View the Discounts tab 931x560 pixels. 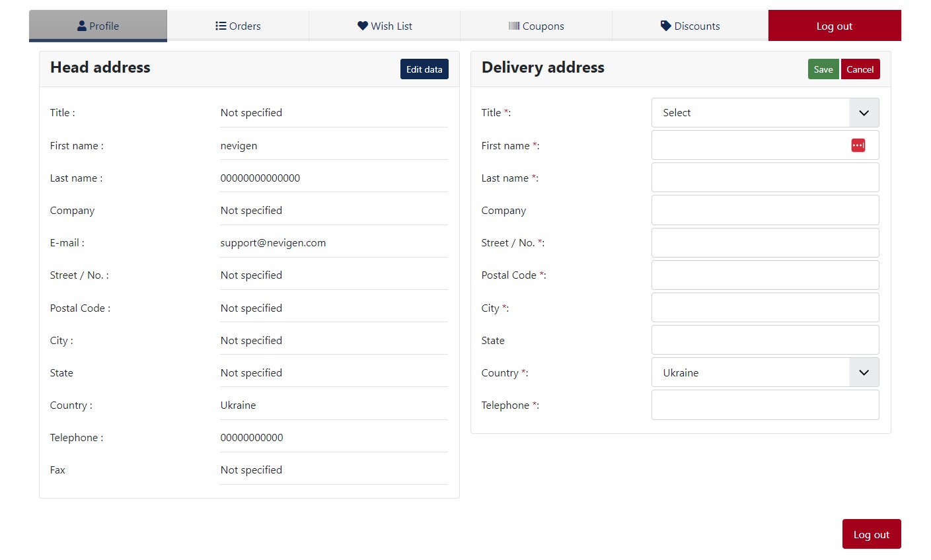[x=690, y=26]
